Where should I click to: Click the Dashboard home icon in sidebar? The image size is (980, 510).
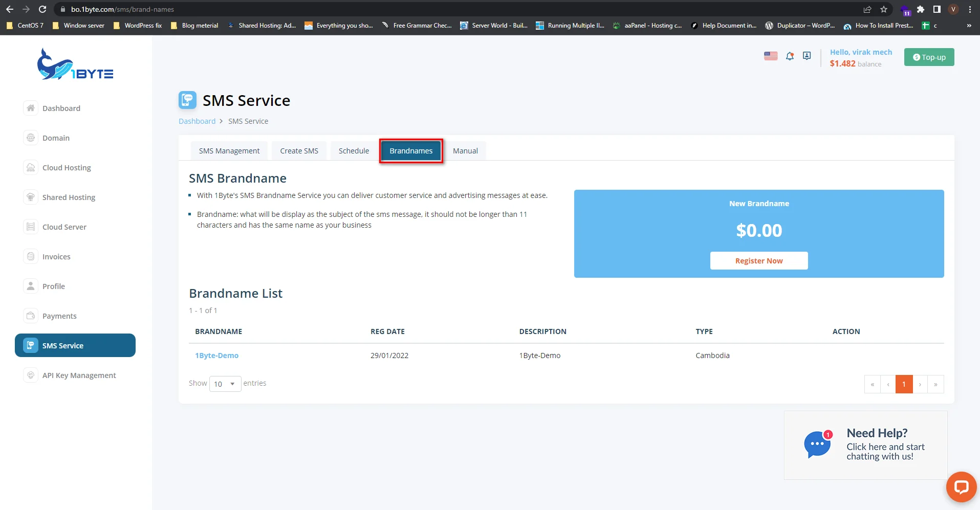click(31, 108)
